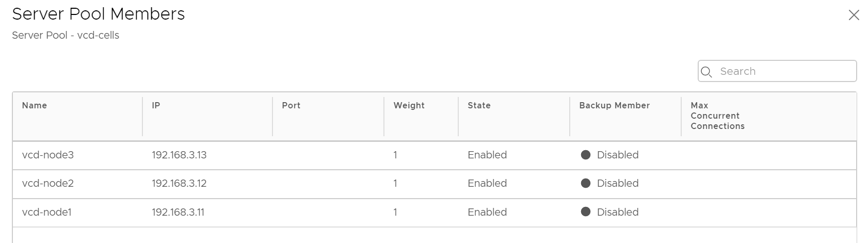Sort by the Name column header

click(x=35, y=105)
